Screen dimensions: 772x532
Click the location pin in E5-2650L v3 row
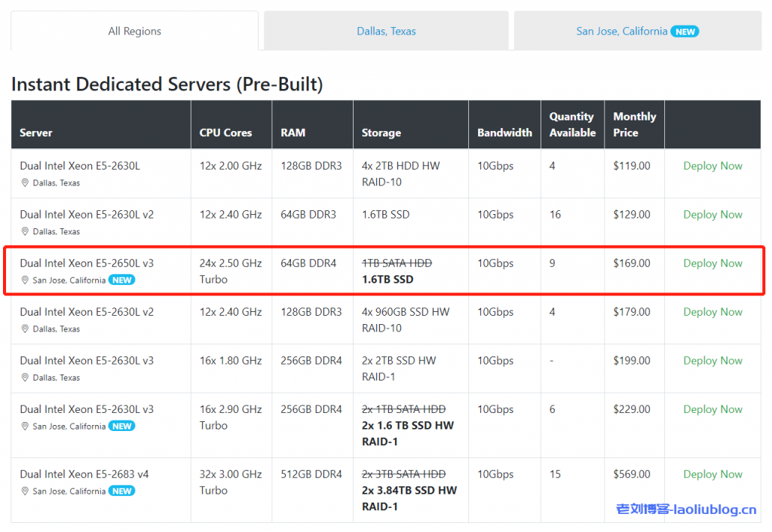[25, 280]
